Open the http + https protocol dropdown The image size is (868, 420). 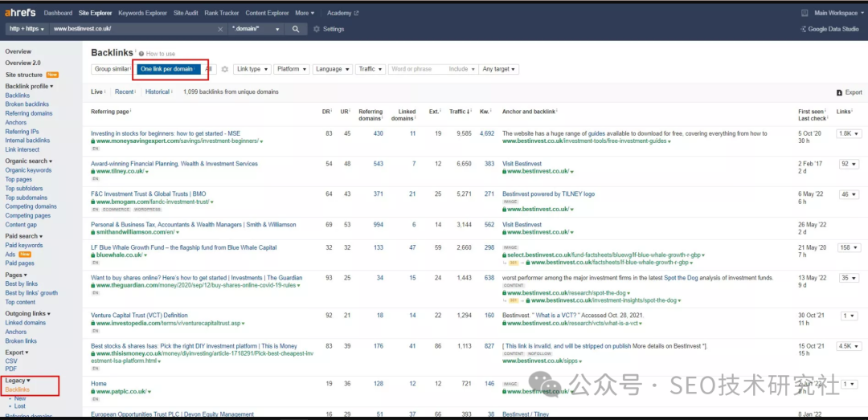26,29
